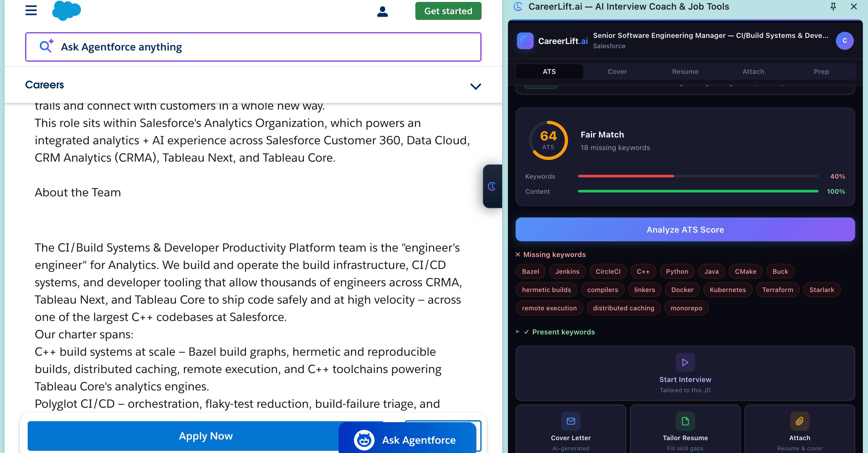This screenshot has width=868, height=453.
Task: Switch to the Resume tab
Action: [685, 71]
